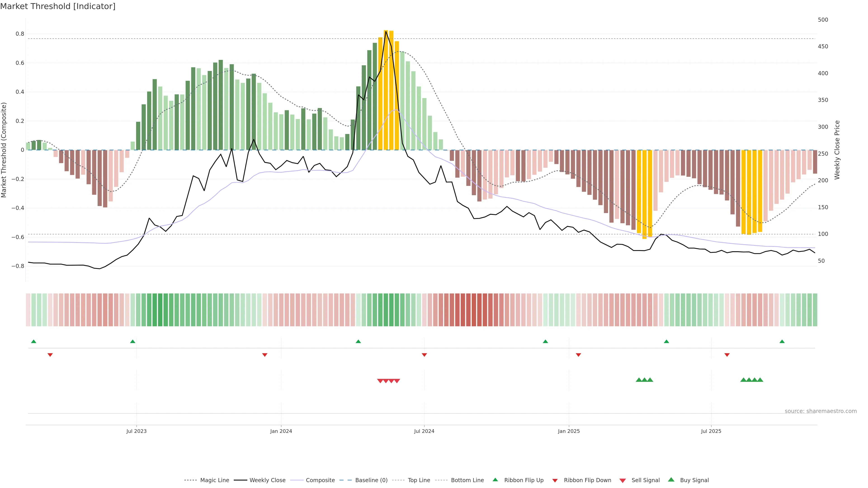Click the green flip-up marker near Jul 2023
The image size is (868, 488).
tap(133, 342)
